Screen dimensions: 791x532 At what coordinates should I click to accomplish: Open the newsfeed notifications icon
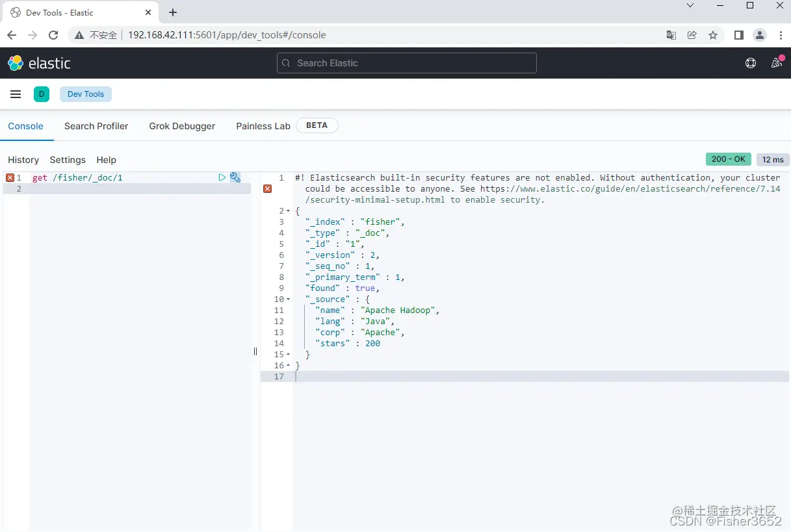coord(777,63)
